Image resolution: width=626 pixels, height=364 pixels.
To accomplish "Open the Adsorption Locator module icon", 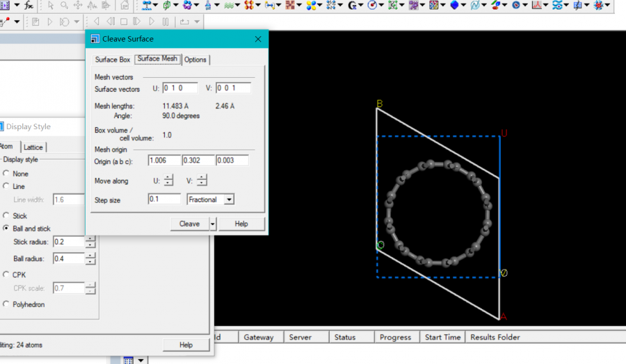I will coord(146,5).
